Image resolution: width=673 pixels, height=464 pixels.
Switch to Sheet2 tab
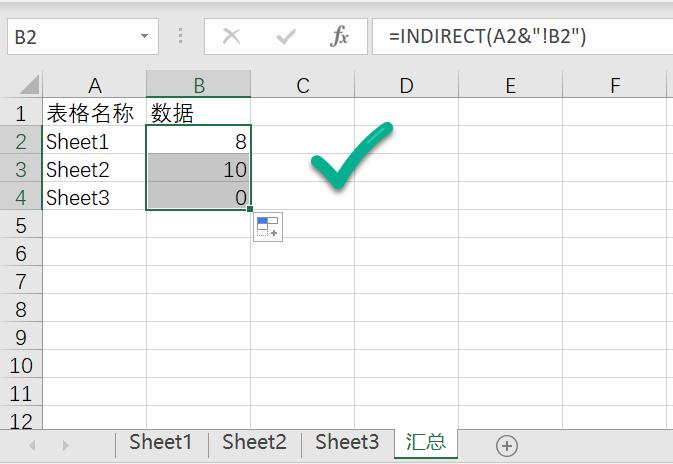[x=255, y=443]
